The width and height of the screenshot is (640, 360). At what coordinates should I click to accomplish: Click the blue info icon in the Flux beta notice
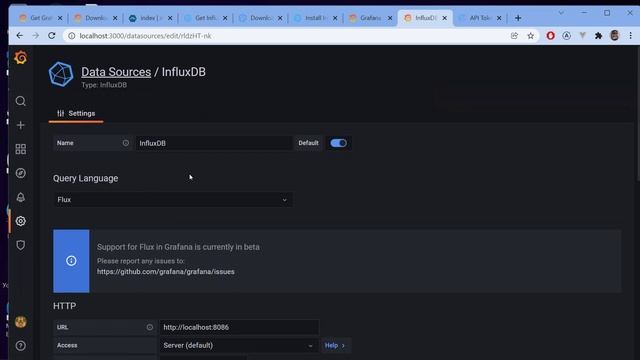click(x=71, y=261)
